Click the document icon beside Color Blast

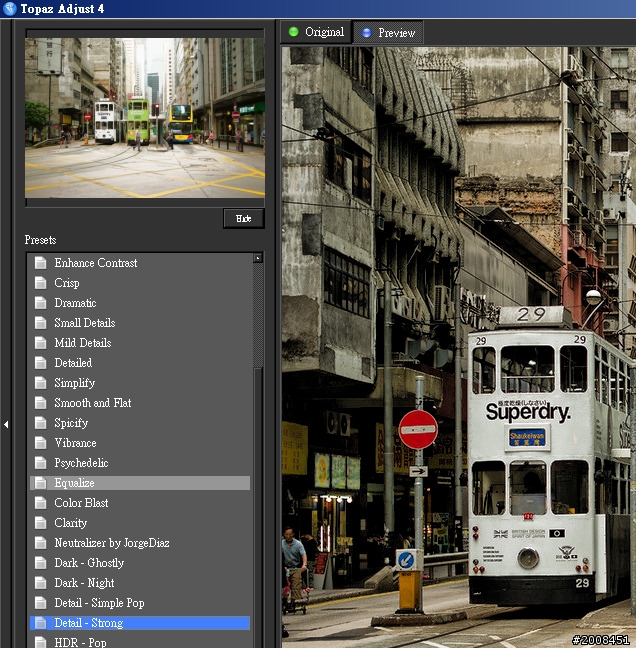tap(40, 503)
